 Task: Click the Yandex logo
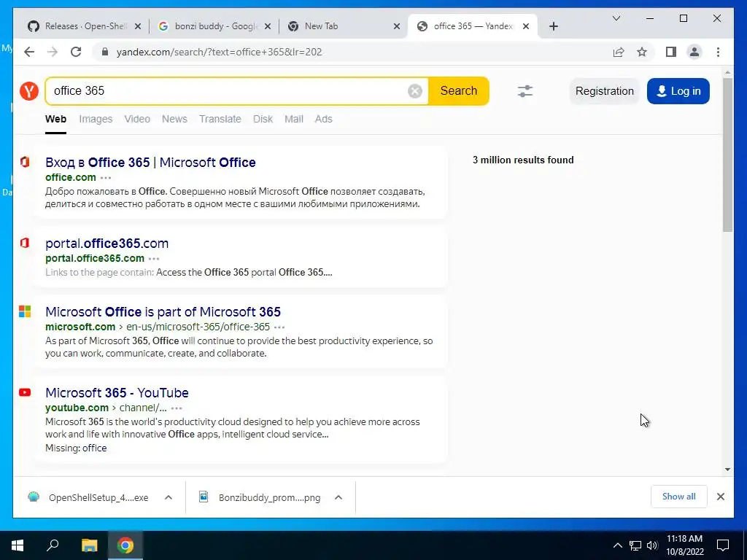[x=29, y=90]
